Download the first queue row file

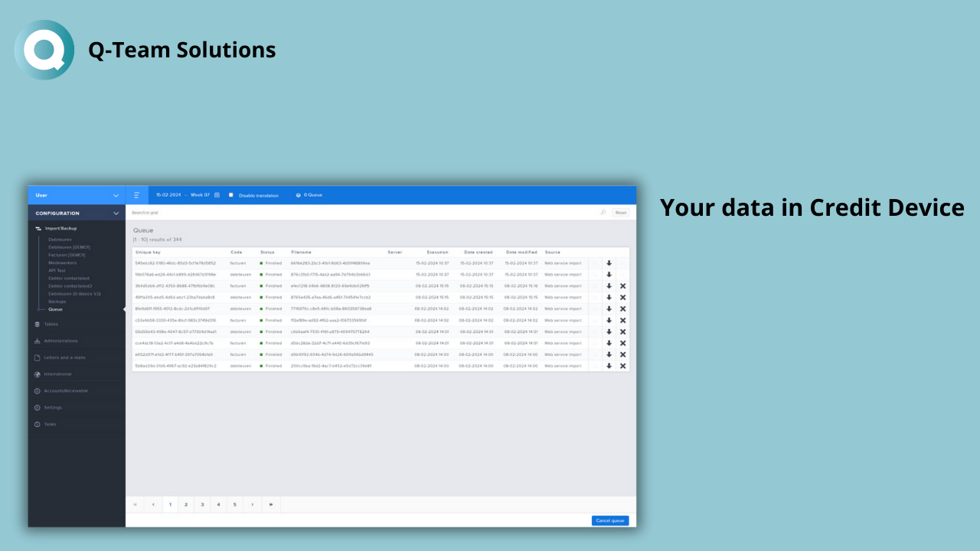pyautogui.click(x=609, y=263)
